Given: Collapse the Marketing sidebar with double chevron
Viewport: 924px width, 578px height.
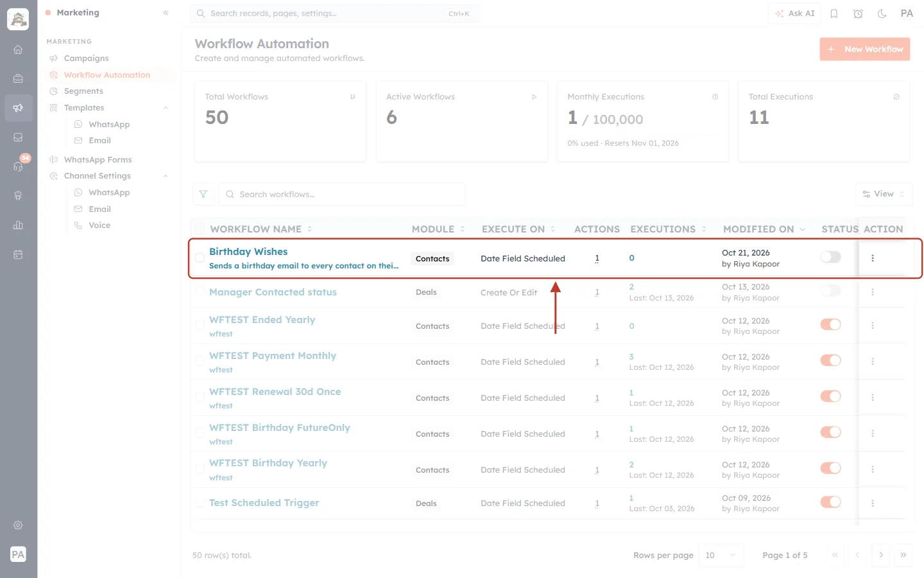Looking at the screenshot, I should click(166, 13).
